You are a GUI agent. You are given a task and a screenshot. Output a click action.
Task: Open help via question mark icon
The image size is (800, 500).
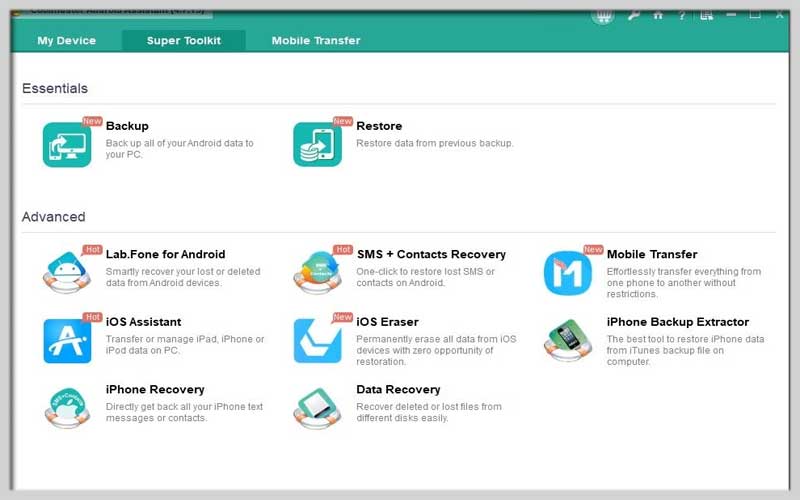682,15
